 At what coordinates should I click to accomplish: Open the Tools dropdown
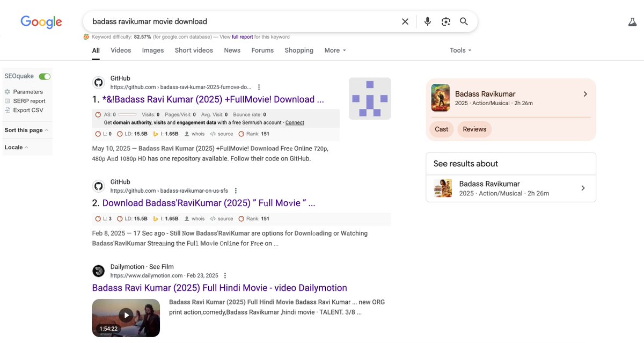pos(460,50)
